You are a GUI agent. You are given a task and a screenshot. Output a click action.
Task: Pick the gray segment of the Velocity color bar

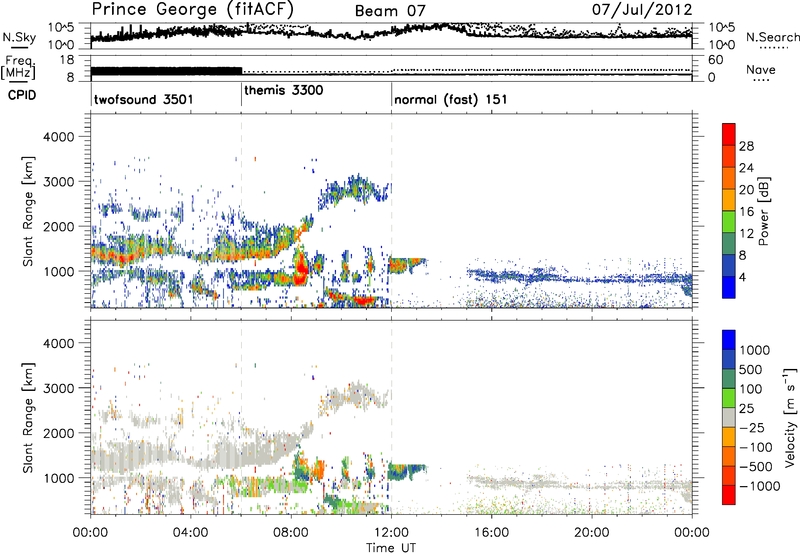tap(729, 418)
